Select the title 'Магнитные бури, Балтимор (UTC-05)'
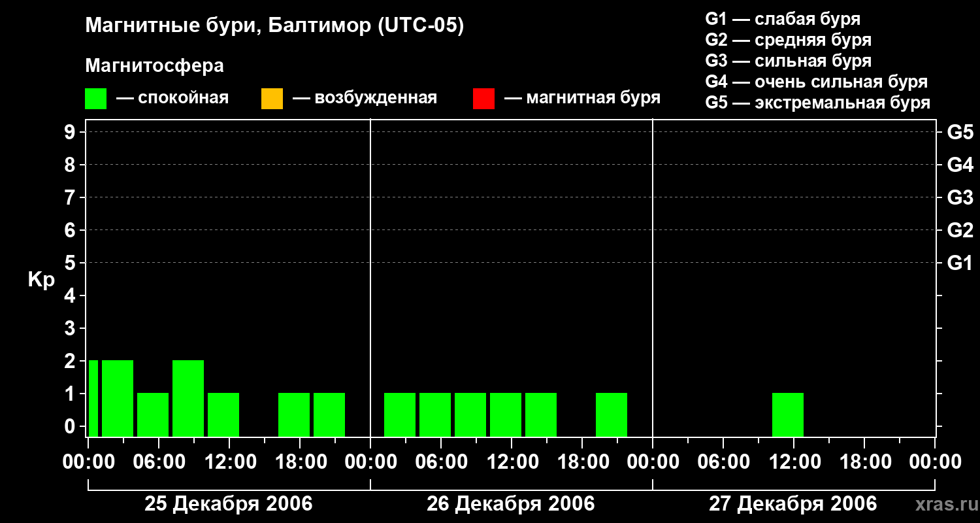 click(274, 27)
